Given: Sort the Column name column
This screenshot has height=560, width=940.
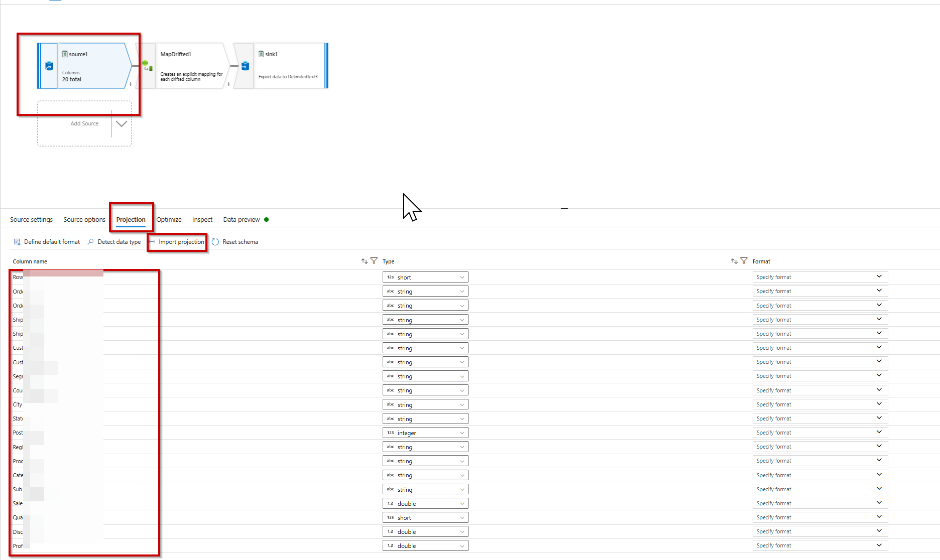Looking at the screenshot, I should tap(365, 261).
